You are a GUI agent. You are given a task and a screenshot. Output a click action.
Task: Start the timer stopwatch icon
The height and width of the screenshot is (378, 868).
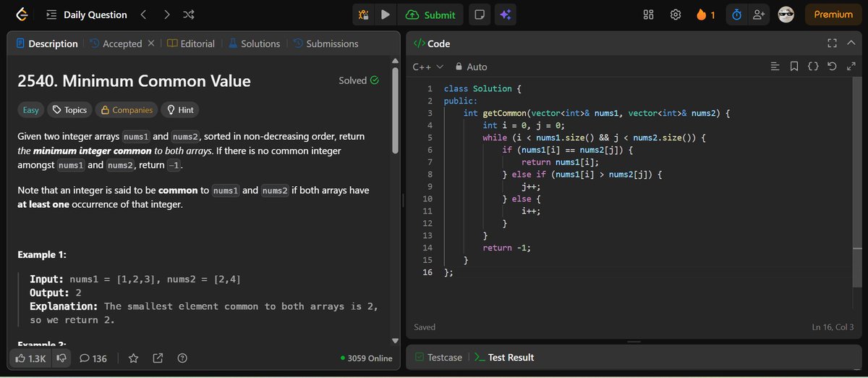(x=736, y=14)
